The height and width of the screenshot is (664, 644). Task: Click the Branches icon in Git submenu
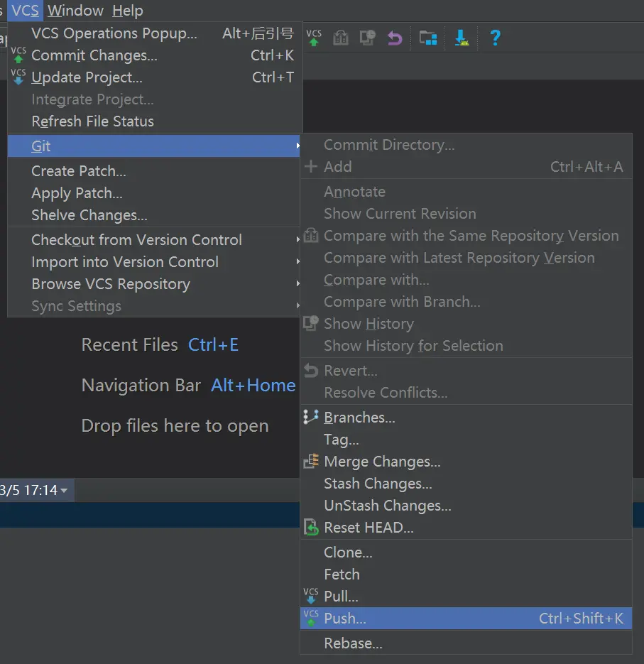click(x=311, y=417)
